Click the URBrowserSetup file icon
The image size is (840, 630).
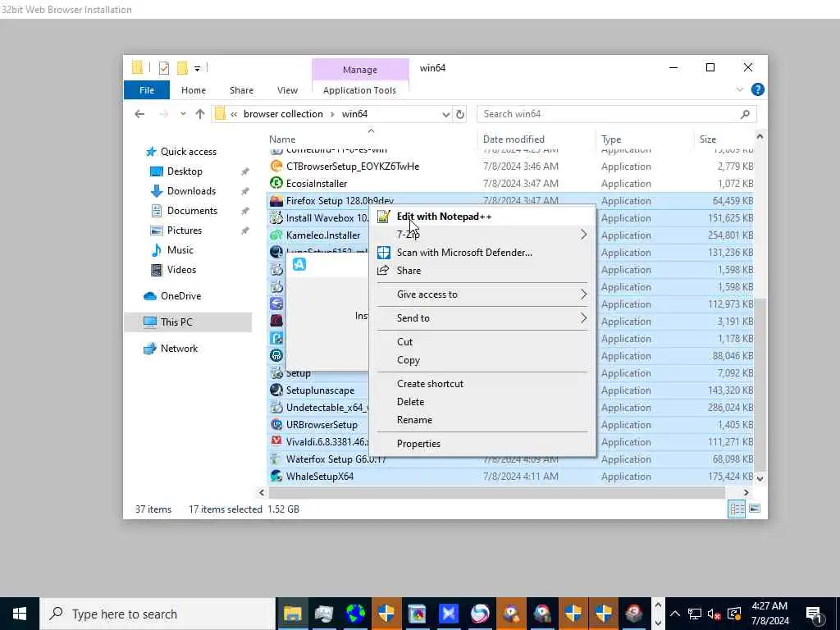(x=276, y=424)
